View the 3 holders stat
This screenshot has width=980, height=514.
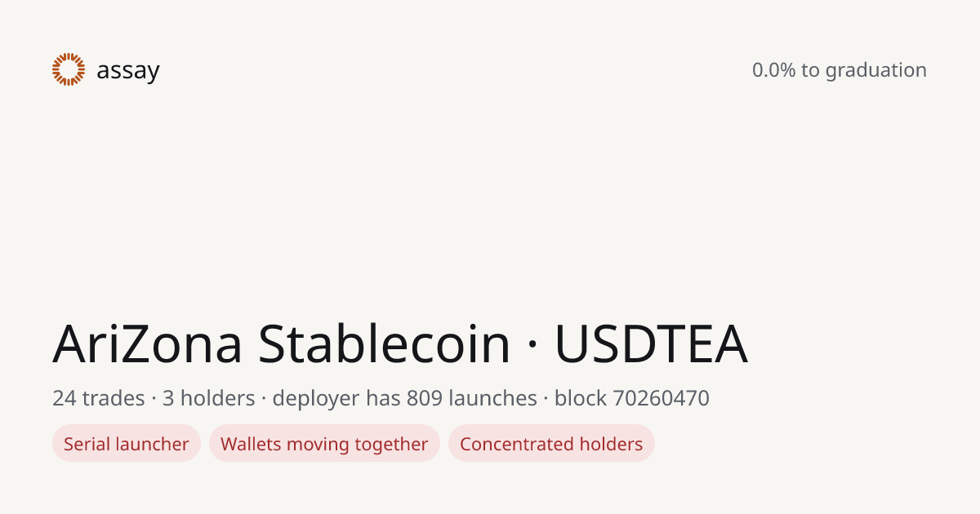209,398
